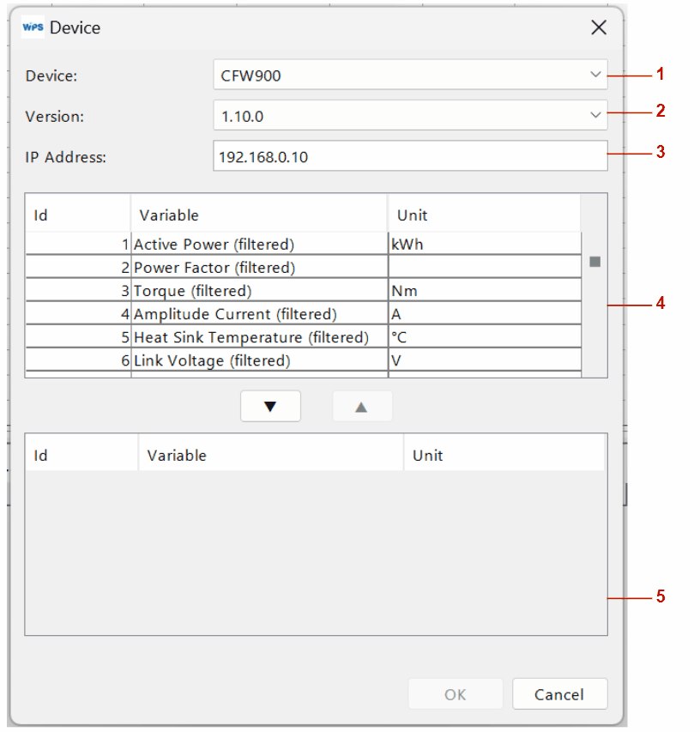Viewport: 700px width, 732px height.
Task: Open the Device dropdown showing CFW900
Action: point(409,75)
